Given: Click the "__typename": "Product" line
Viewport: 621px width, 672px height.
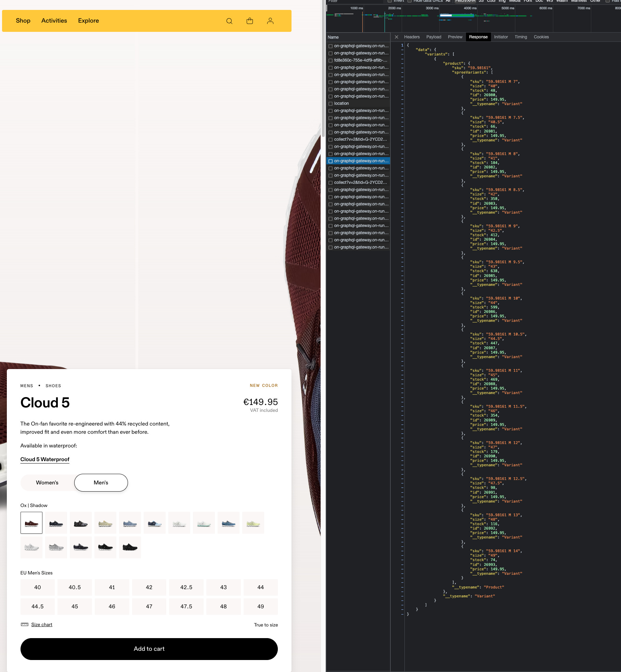Looking at the screenshot, I should point(478,587).
